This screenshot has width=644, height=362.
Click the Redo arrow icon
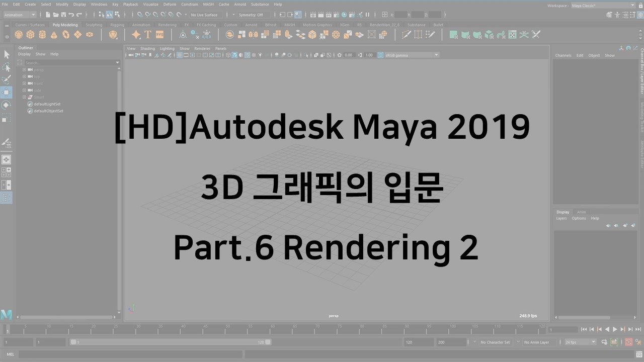[x=78, y=15]
